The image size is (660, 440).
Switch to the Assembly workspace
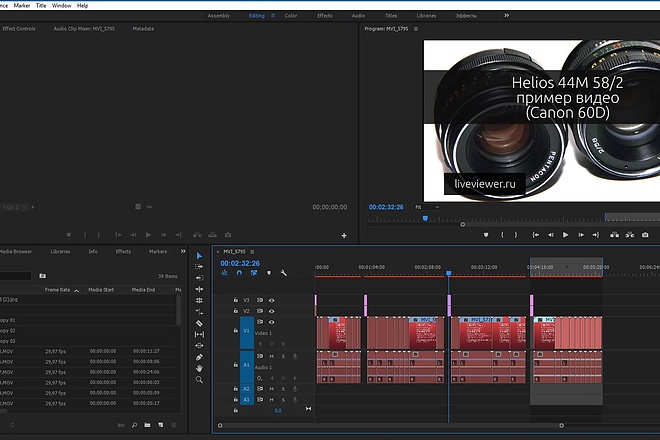click(x=218, y=16)
